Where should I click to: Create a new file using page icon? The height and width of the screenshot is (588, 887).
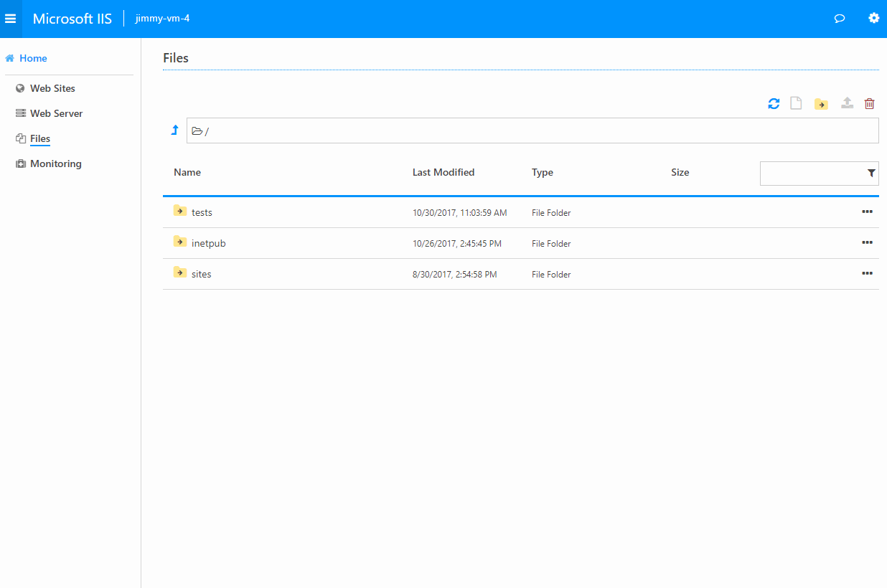pos(796,103)
